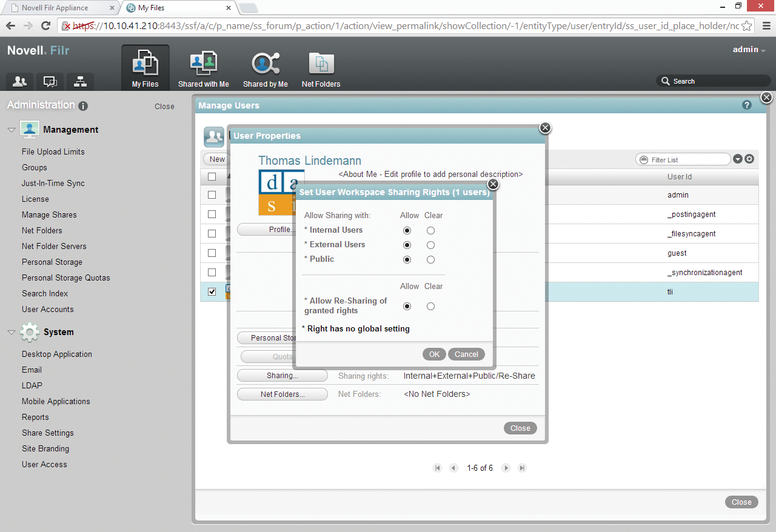The image size is (776, 532).
Task: Open the user list settings gear
Action: [x=749, y=159]
